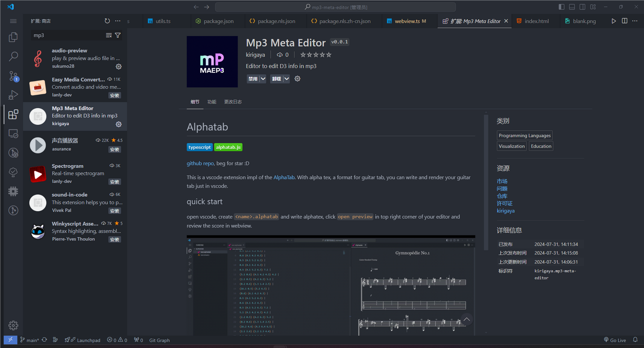
Task: Install the Easy Media Converter extension
Action: (x=114, y=95)
